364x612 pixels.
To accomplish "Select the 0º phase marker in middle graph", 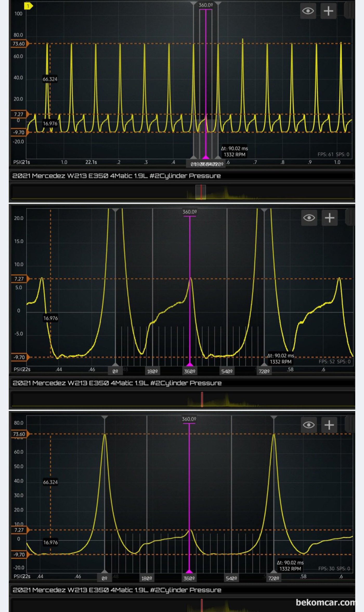I will click(115, 371).
